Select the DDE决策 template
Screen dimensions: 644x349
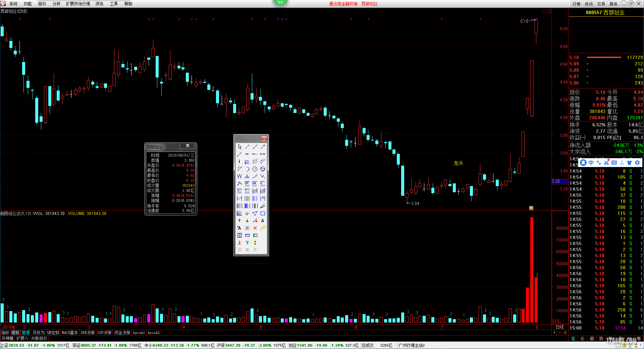[x=88, y=333]
